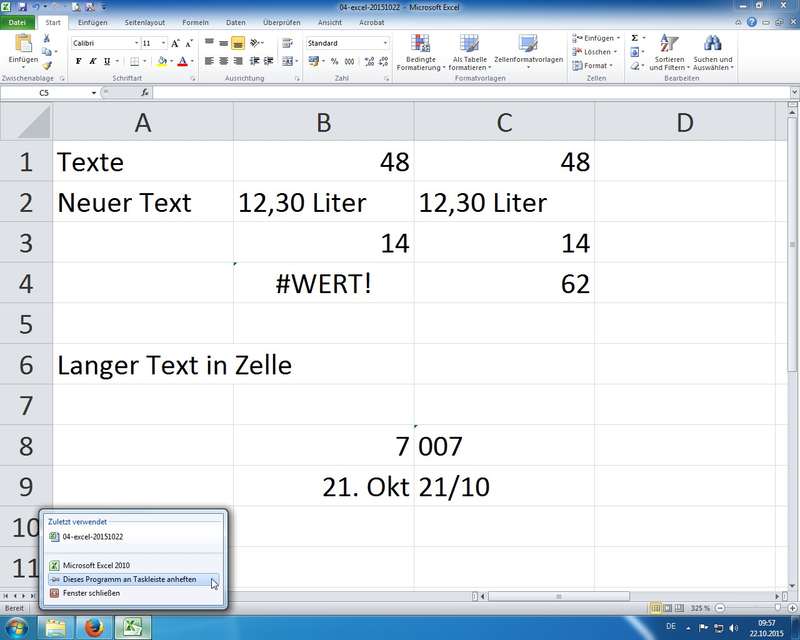Click the cut scissors icon
Screen dimensions: 800x640
click(46, 38)
